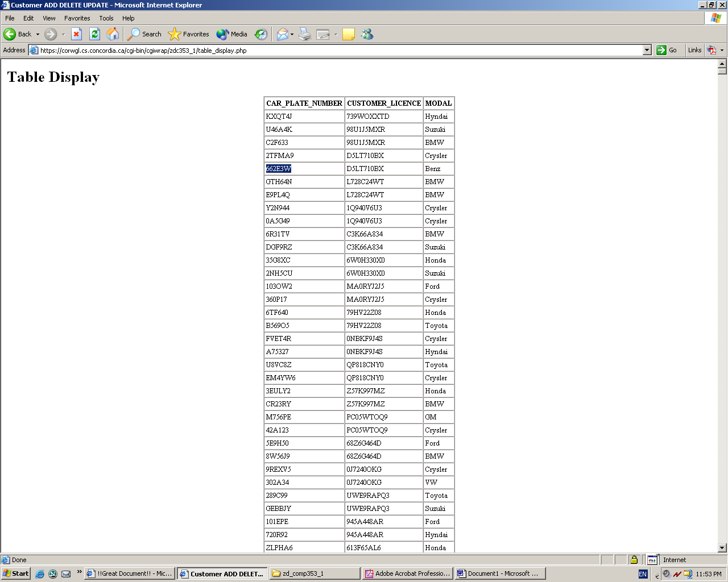Click the Links toolbar label
This screenshot has width=728, height=582.
click(694, 50)
